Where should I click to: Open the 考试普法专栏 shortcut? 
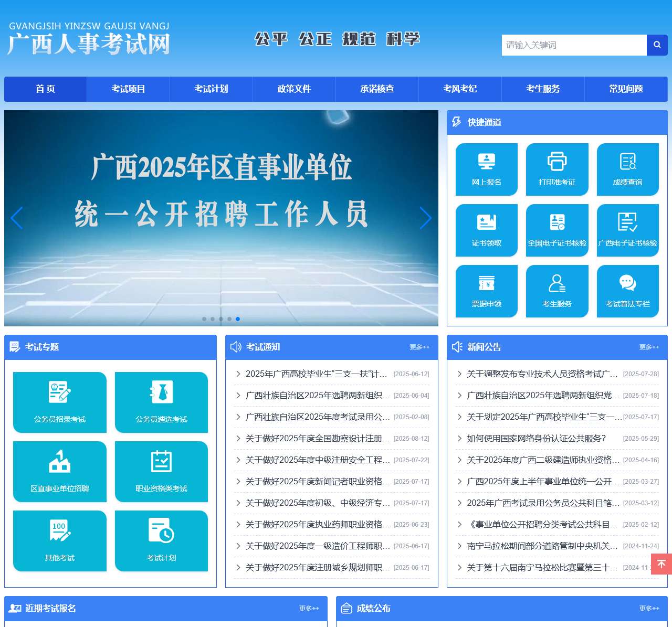[x=627, y=291]
